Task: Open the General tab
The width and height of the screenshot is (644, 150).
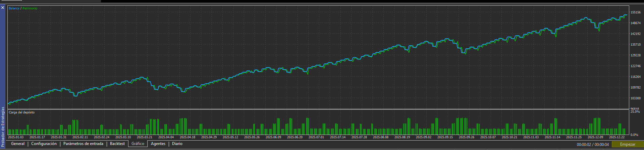Action: coord(18,144)
